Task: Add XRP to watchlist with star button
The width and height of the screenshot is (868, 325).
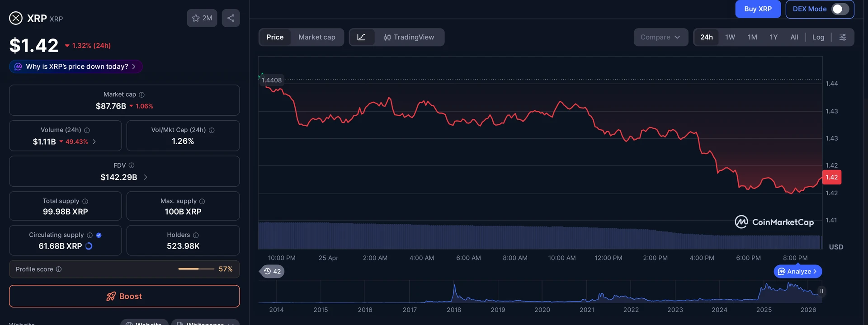Action: [x=202, y=18]
